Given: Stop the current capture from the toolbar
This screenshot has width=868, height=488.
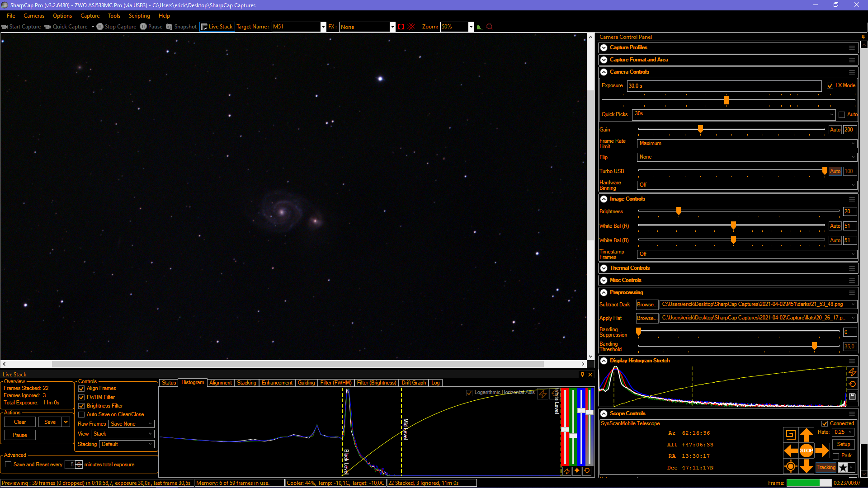Looking at the screenshot, I should [116, 27].
